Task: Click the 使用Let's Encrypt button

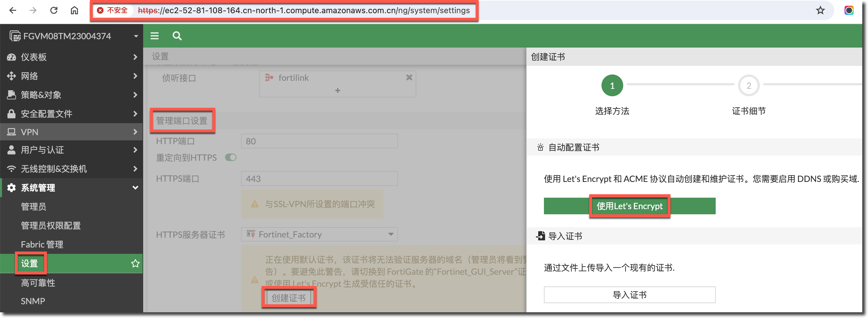Action: click(629, 206)
